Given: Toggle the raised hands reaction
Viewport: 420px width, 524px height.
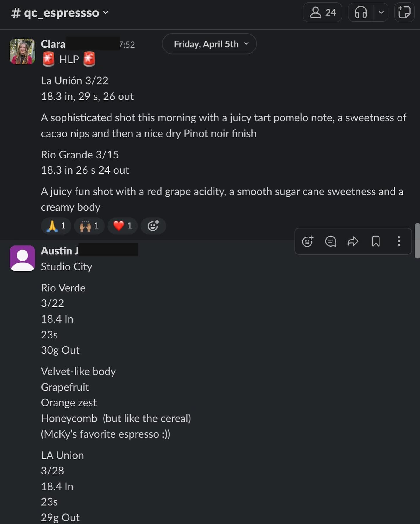Looking at the screenshot, I should (89, 226).
